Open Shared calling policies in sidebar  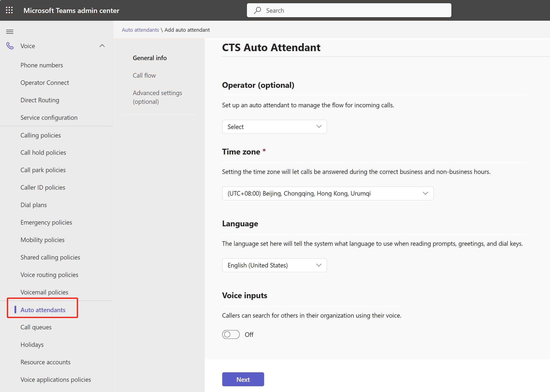pyautogui.click(x=50, y=257)
